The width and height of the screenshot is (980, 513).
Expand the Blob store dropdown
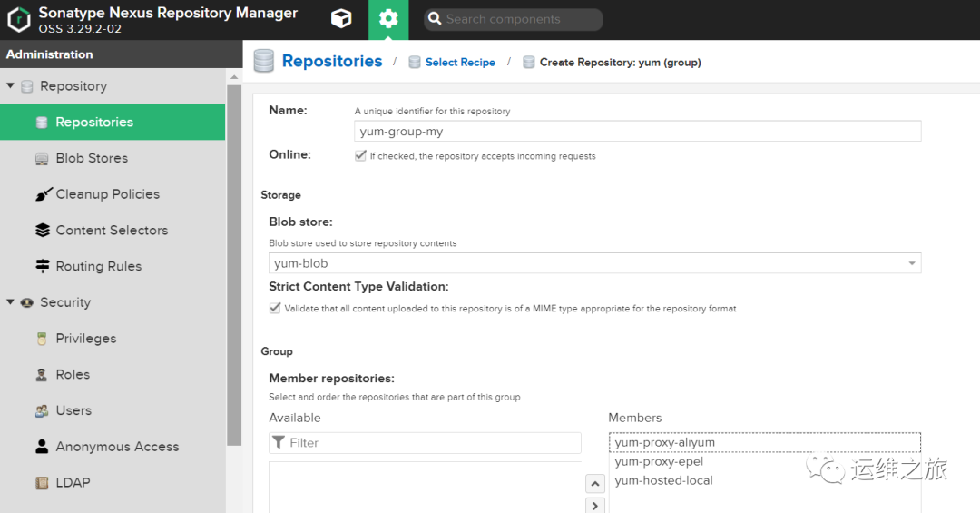[911, 263]
